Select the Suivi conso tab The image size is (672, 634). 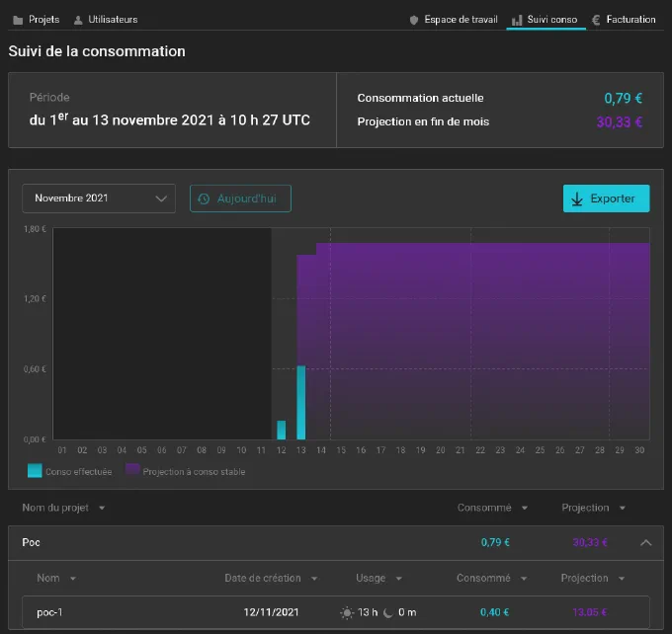[546, 20]
